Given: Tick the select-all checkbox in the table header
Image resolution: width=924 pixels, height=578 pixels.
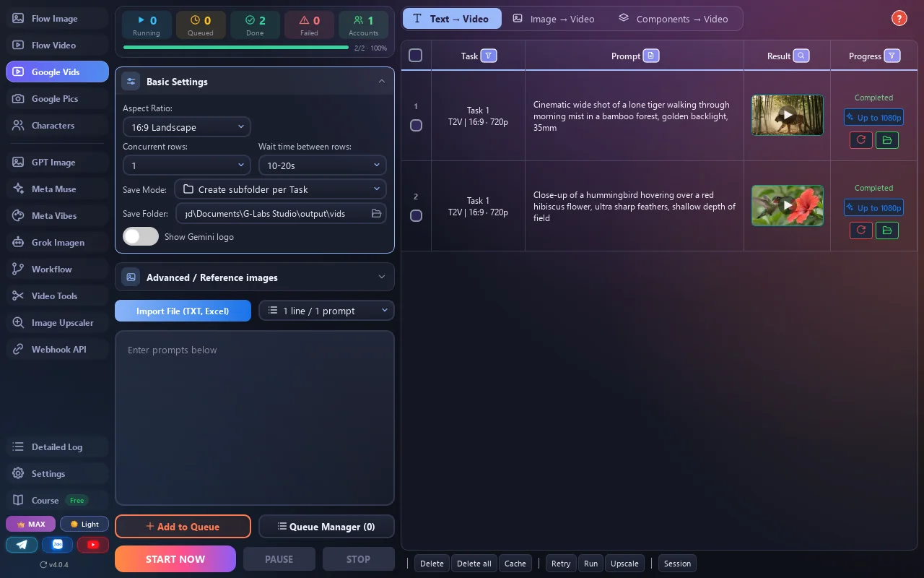Looking at the screenshot, I should coord(416,56).
